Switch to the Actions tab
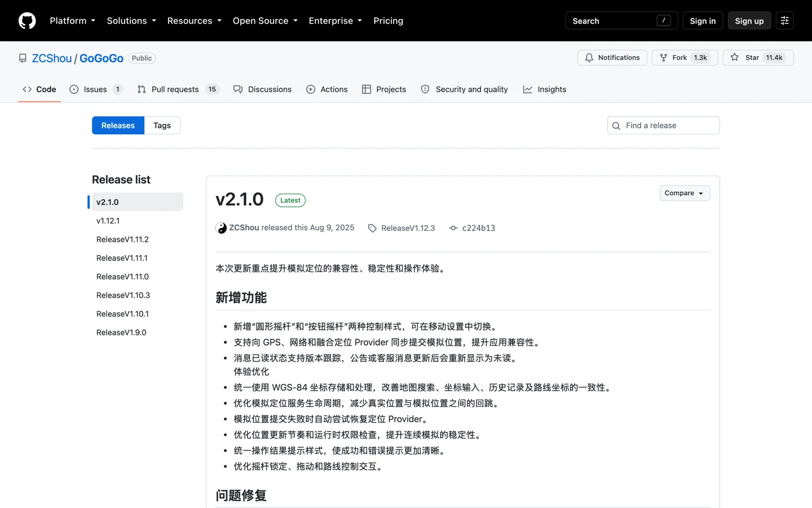The height and width of the screenshot is (508, 812). pos(327,89)
